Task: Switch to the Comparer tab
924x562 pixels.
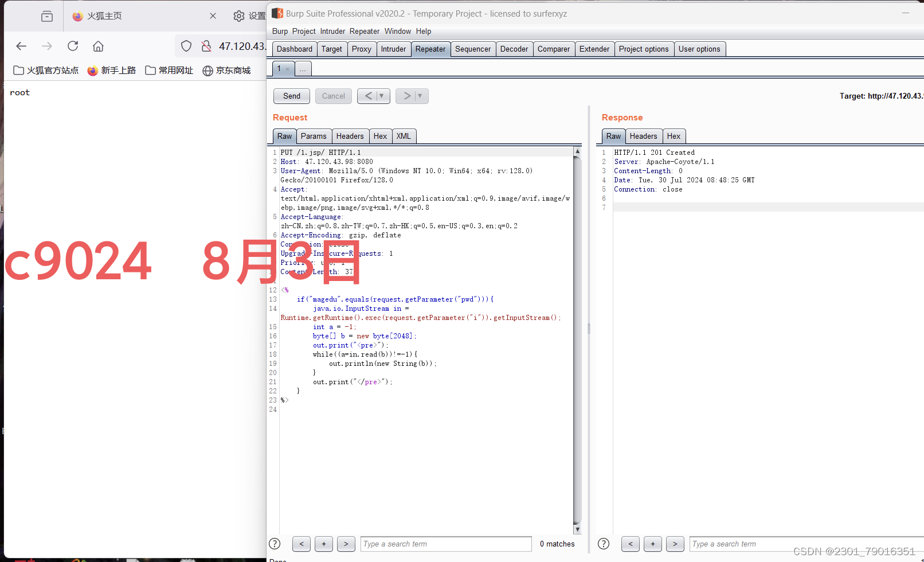Action: click(554, 49)
